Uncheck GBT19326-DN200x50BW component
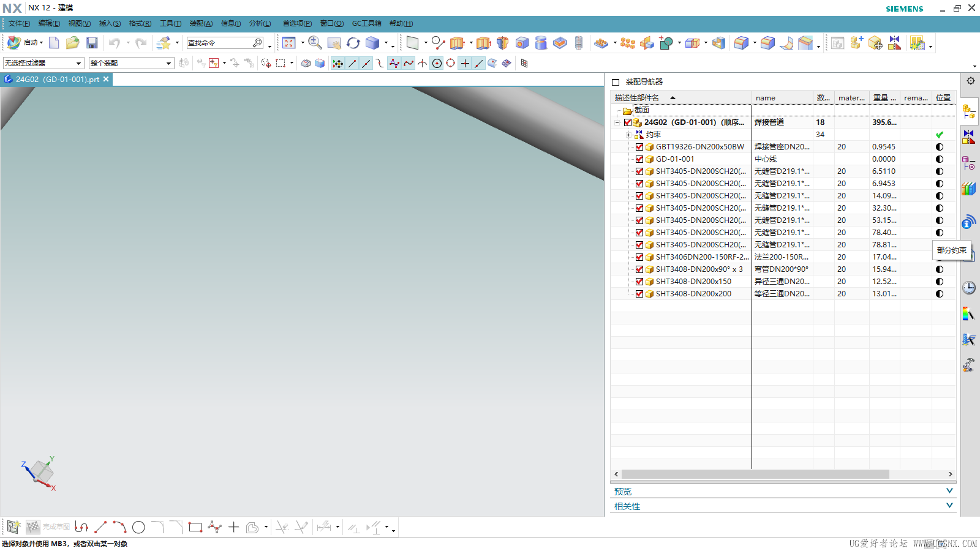The width and height of the screenshot is (980, 551). [639, 147]
